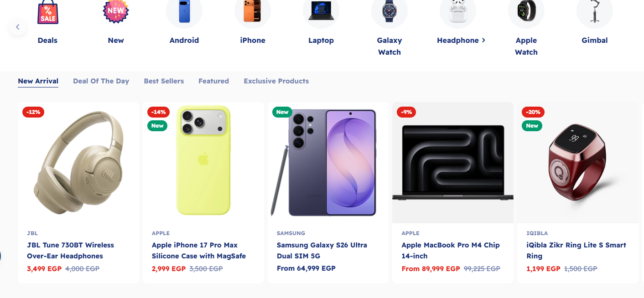
Task: Open JBL Tune 730BT Wireless Headphones link
Action: coord(70,250)
